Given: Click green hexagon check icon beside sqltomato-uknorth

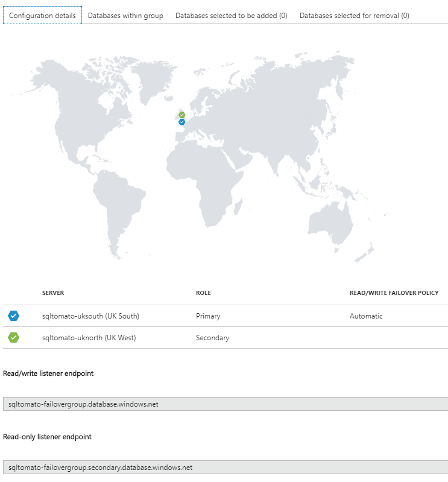Looking at the screenshot, I should (x=13, y=338).
